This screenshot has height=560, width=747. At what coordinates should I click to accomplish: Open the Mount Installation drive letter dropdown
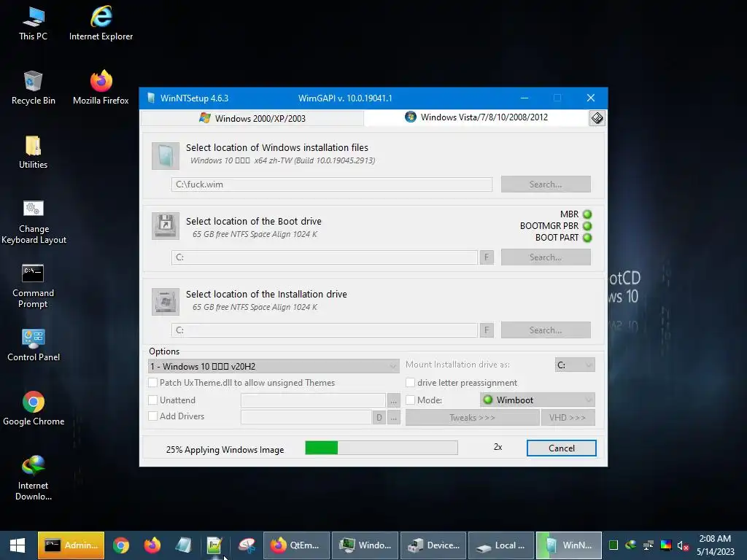[575, 365]
